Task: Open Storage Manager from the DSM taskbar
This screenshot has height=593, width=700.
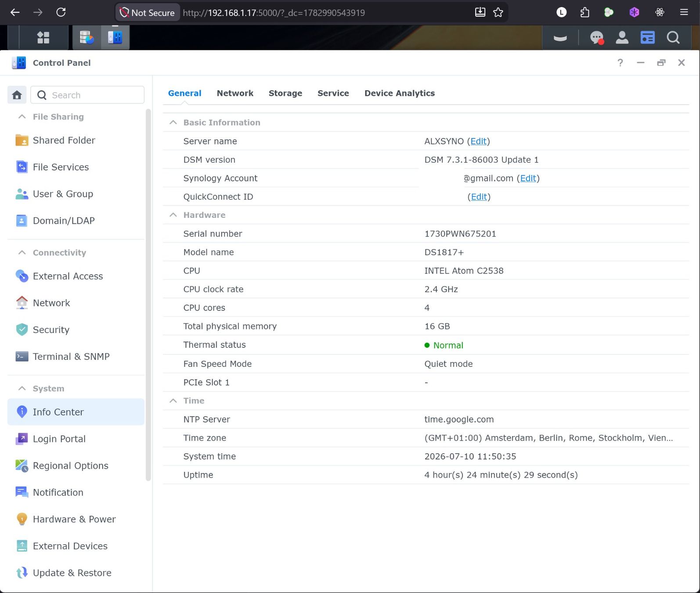Action: coord(87,37)
